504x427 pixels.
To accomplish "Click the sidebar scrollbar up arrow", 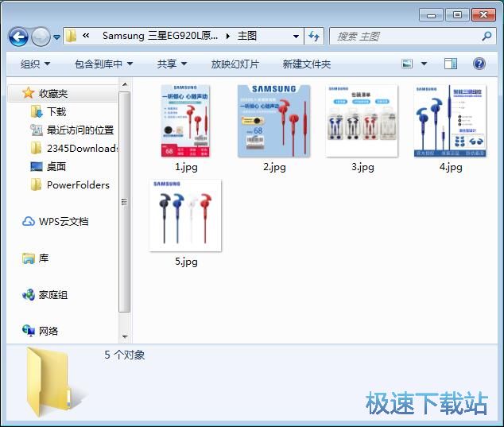I will point(125,84).
